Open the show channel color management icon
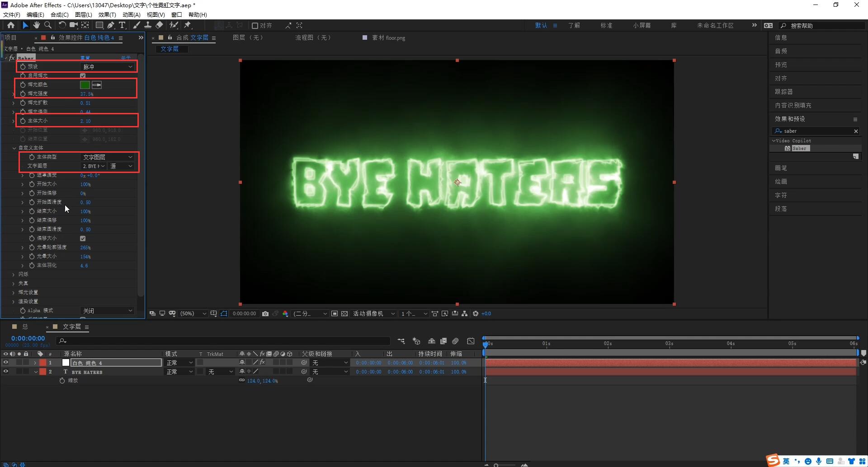Image resolution: width=868 pixels, height=467 pixels. 285,313
